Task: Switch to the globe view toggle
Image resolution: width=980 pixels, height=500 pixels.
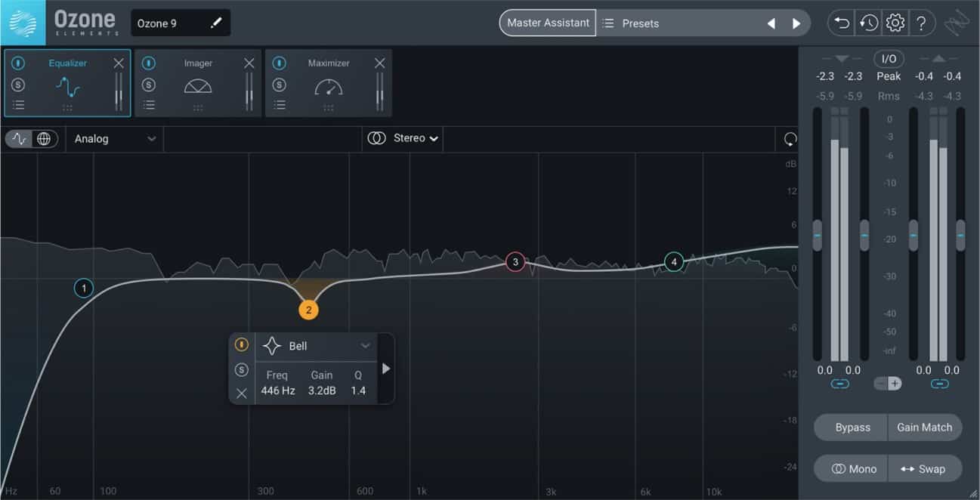Action: 44,139
